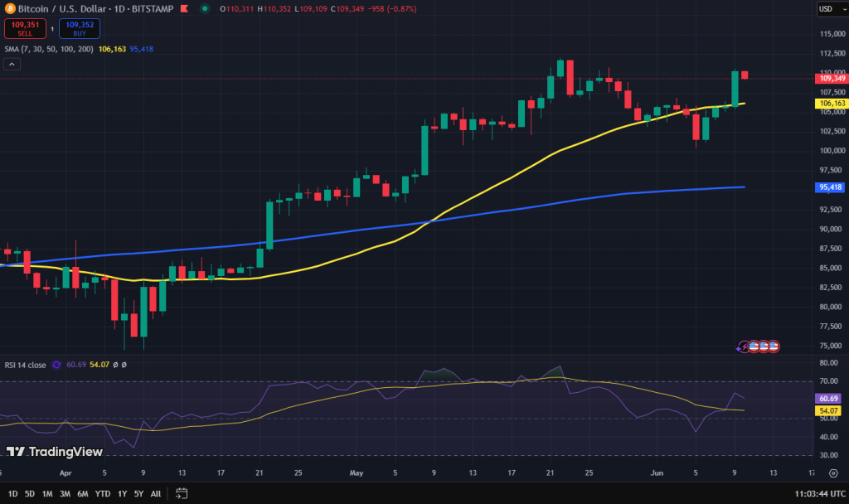The width and height of the screenshot is (849, 504).
Task: Click the purple lightning event icon
Action: pyautogui.click(x=745, y=346)
